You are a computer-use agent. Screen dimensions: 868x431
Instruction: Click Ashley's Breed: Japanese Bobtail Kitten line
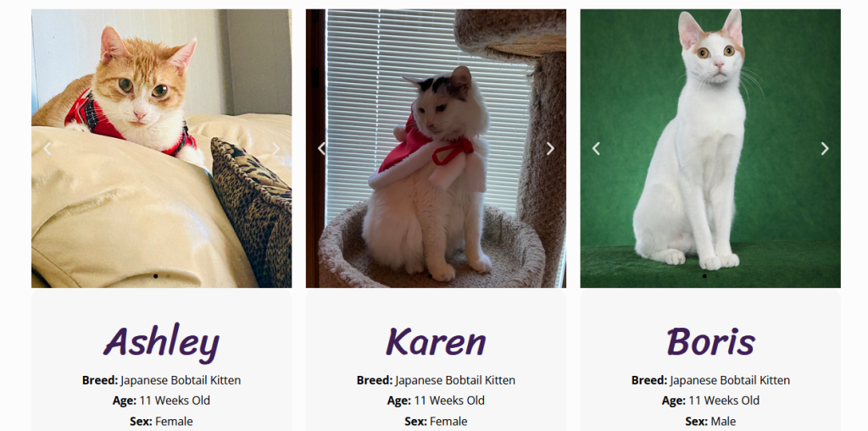162,380
